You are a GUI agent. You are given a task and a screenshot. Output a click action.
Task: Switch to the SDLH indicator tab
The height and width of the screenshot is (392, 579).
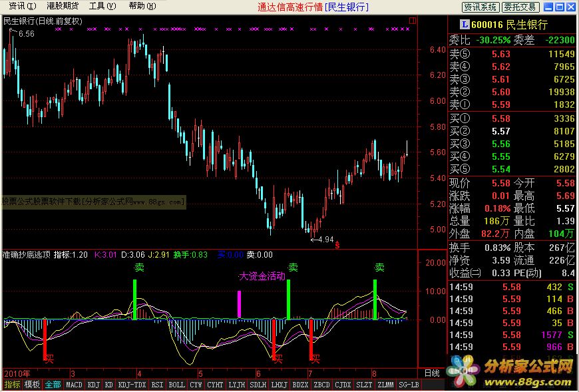(258, 385)
